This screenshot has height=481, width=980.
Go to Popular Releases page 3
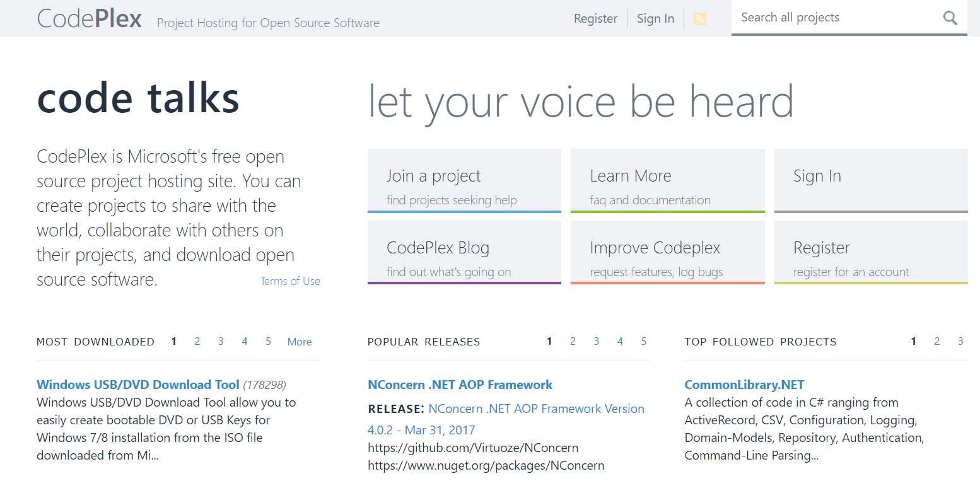tap(596, 341)
